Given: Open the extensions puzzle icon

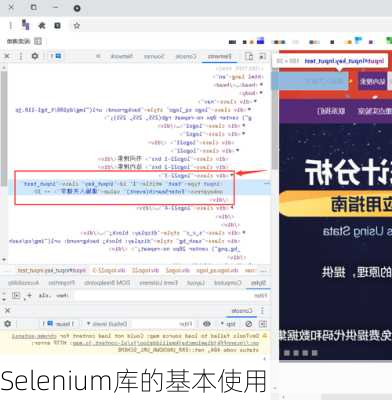Looking at the screenshot, I should point(42,25).
